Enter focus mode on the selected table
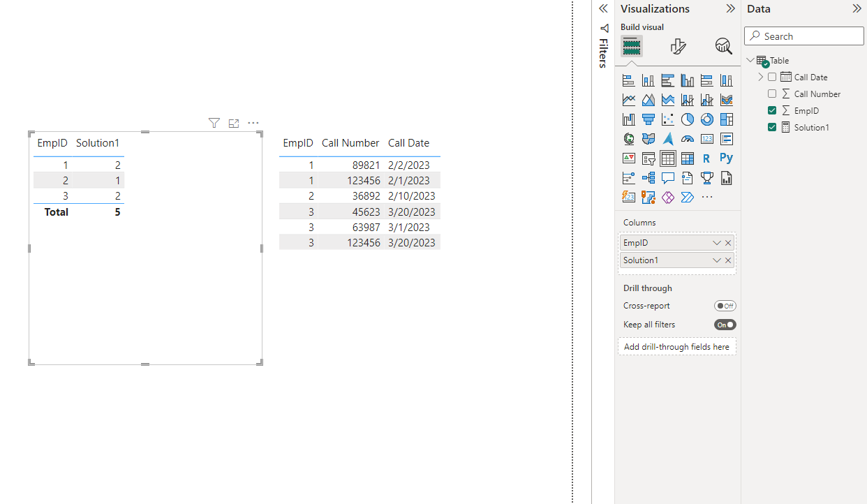 coord(234,123)
